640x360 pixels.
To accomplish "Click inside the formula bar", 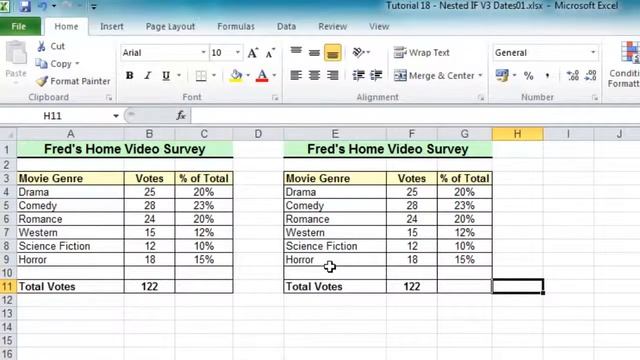I will 415,116.
